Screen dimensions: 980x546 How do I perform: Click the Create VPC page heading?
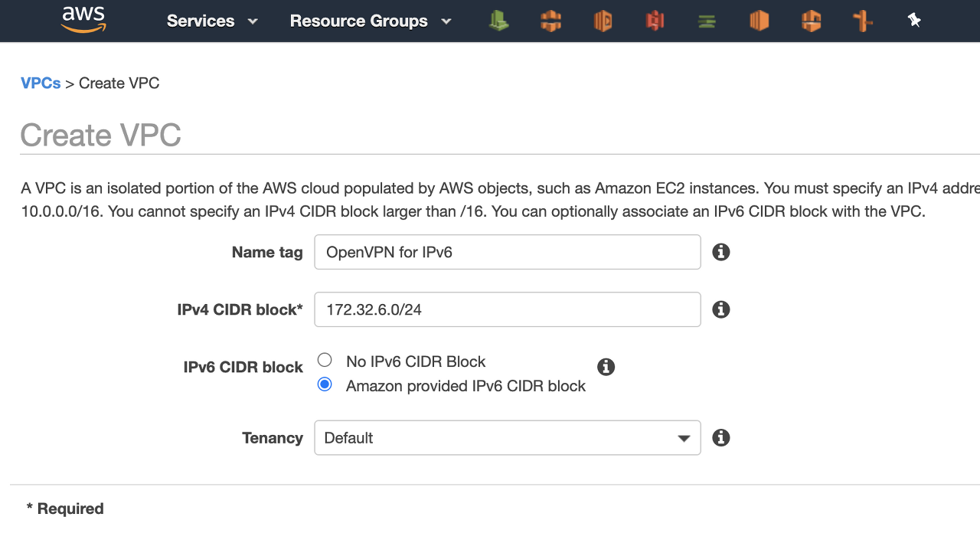coord(101,135)
